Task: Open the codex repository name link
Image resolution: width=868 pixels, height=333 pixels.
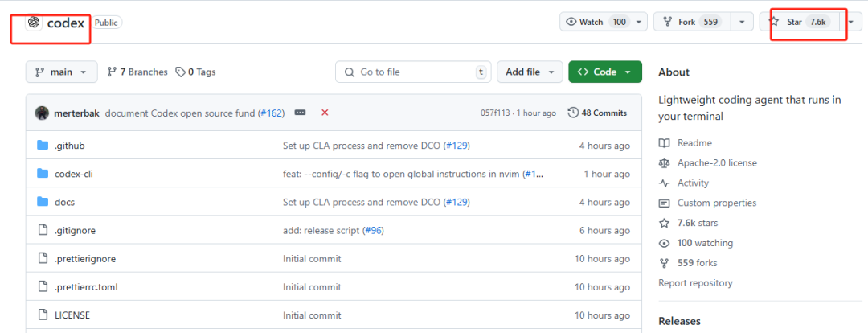Action: point(66,23)
